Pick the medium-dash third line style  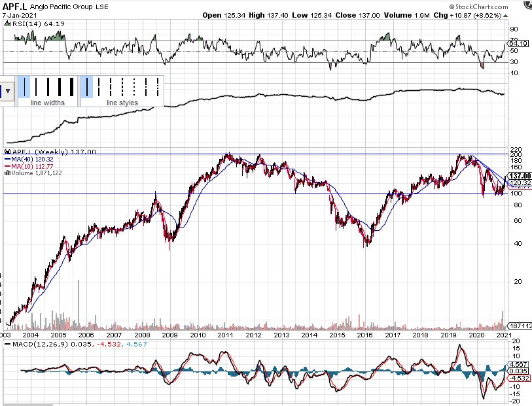[111, 87]
